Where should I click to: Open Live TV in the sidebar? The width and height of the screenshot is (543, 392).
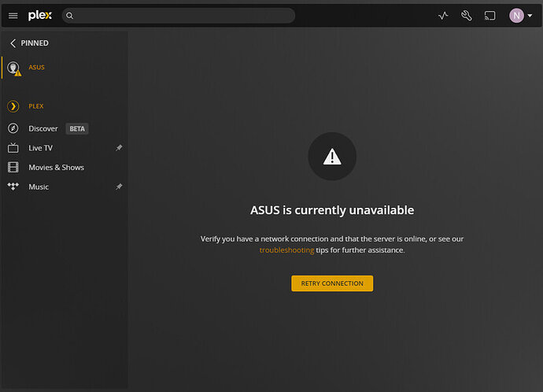(x=40, y=148)
